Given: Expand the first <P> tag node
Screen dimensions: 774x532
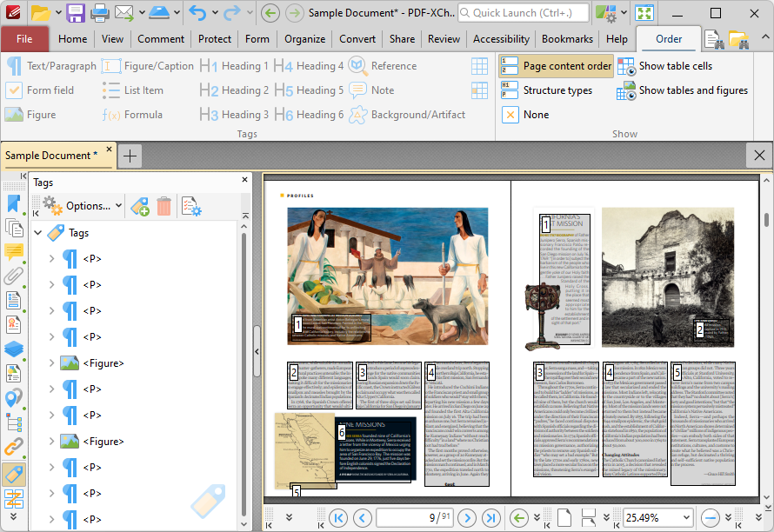Looking at the screenshot, I should coord(51,258).
